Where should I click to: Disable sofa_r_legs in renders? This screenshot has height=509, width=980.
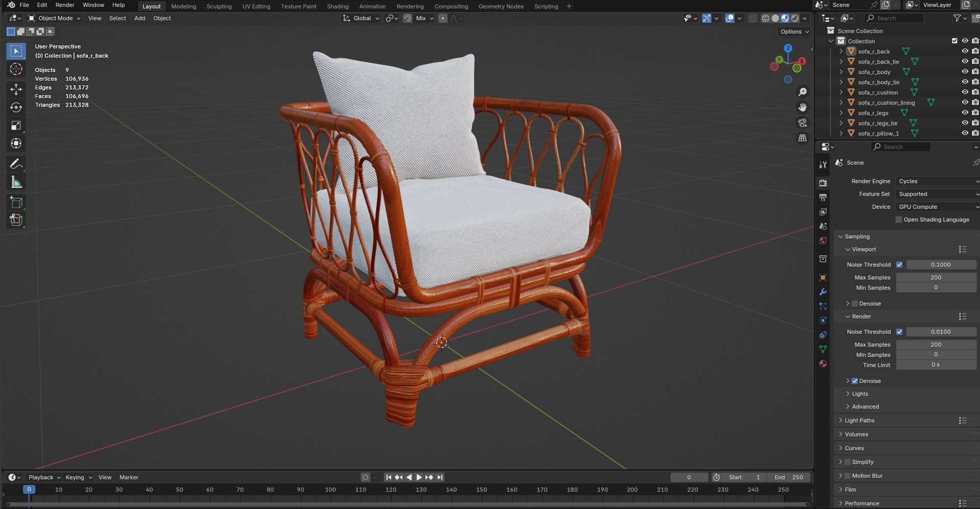pyautogui.click(x=975, y=113)
